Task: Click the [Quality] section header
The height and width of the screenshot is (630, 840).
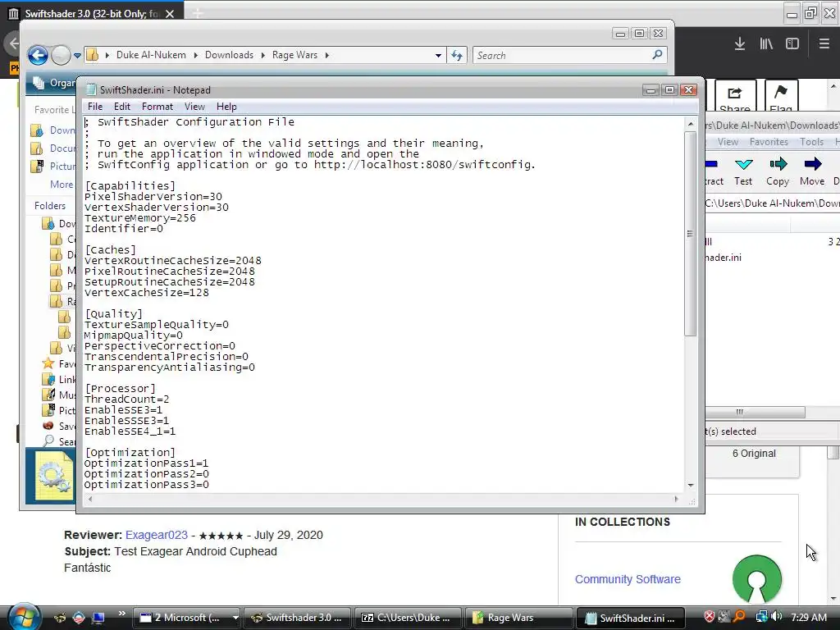Action: tap(113, 314)
